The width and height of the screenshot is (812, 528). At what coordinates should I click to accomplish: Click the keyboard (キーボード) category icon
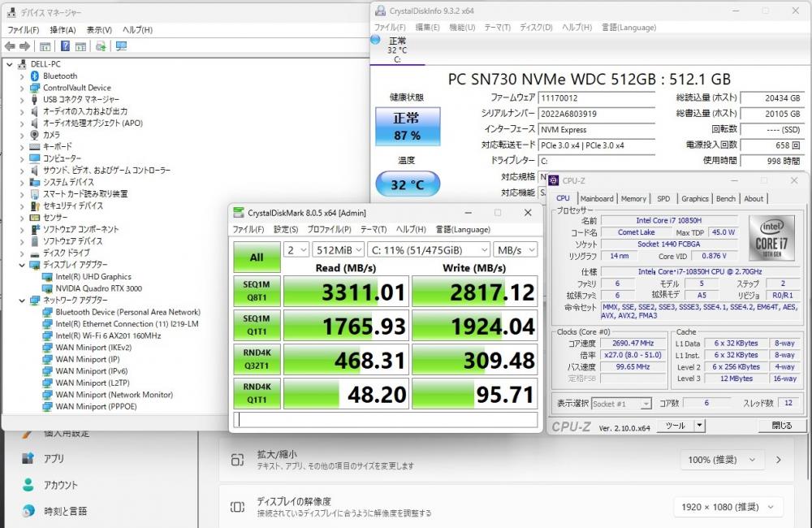coord(35,147)
